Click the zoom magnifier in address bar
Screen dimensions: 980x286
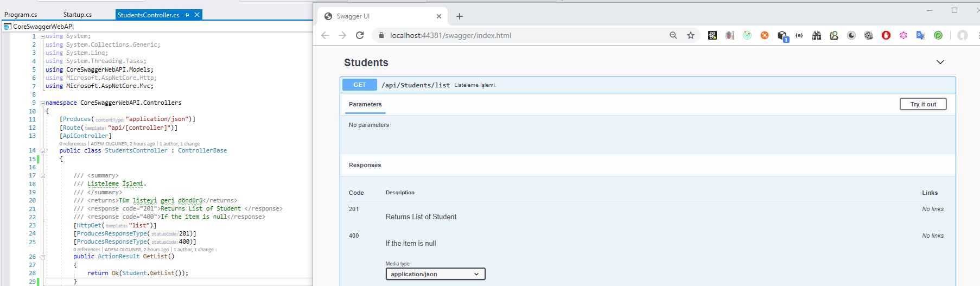673,35
